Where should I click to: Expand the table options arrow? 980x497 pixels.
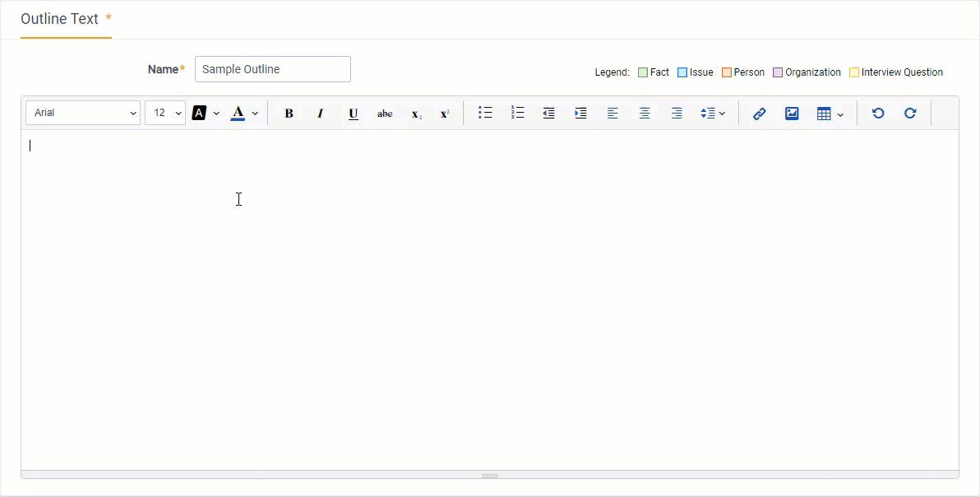pos(840,114)
